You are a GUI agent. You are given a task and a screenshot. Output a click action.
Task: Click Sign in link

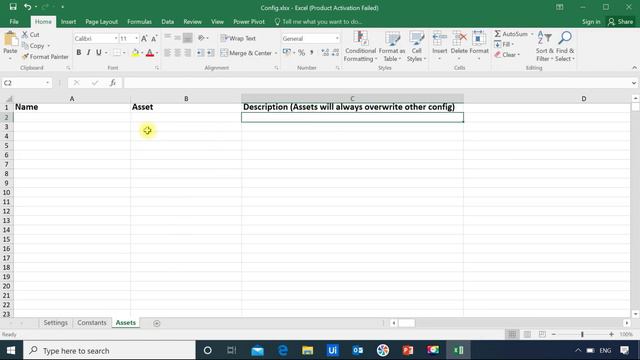click(x=591, y=22)
